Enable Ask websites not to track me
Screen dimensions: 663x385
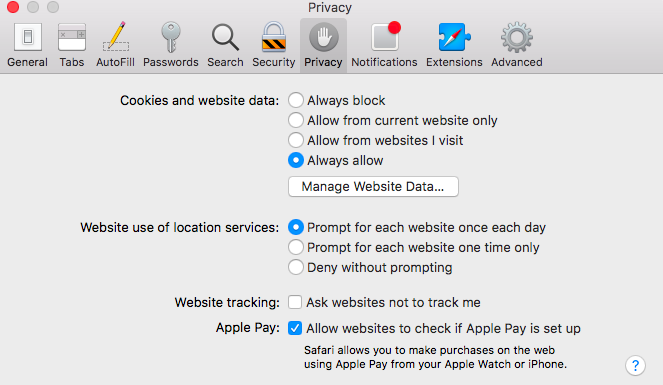(295, 302)
